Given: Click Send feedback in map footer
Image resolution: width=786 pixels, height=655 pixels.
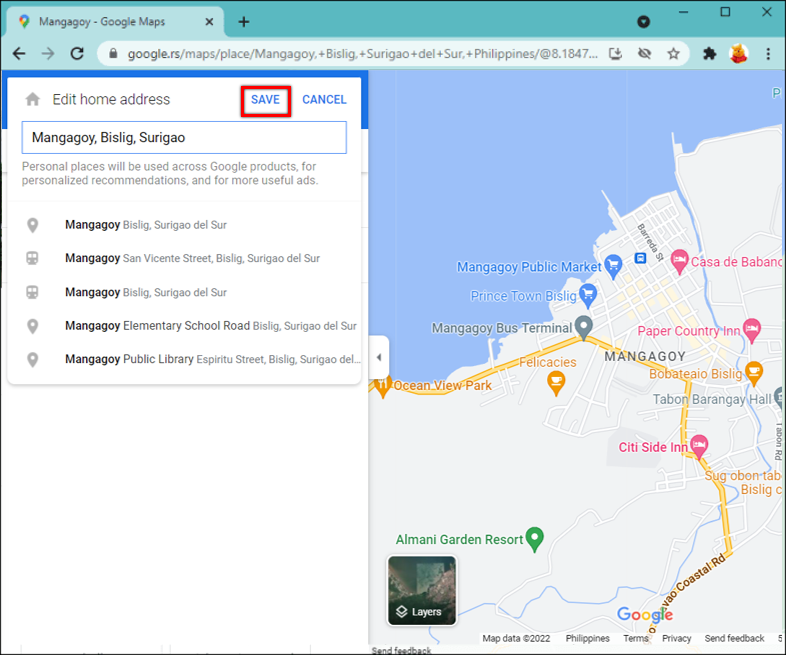Looking at the screenshot, I should tap(734, 638).
